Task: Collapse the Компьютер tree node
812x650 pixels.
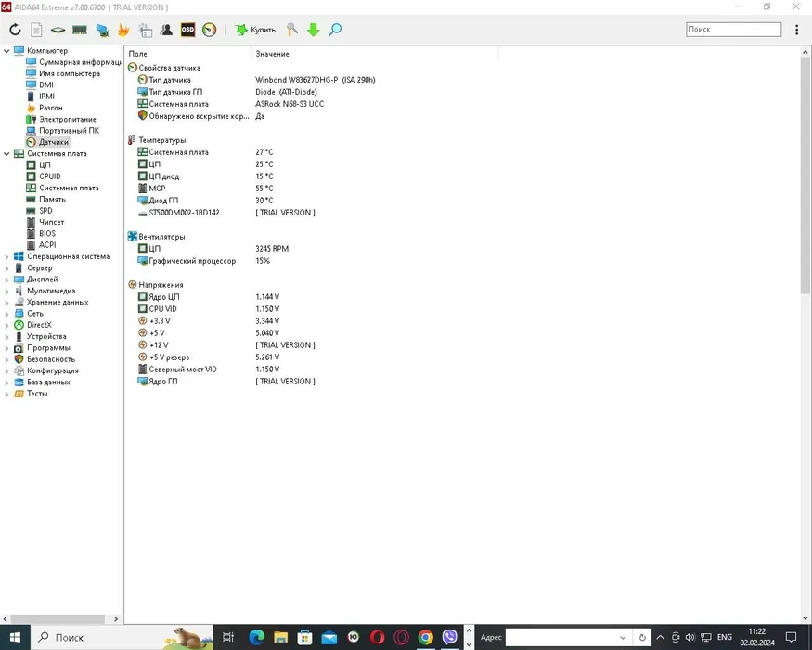Action: pos(7,51)
